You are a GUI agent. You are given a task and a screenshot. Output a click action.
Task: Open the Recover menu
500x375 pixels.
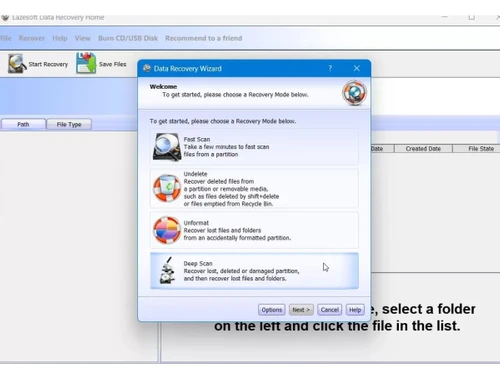32,38
